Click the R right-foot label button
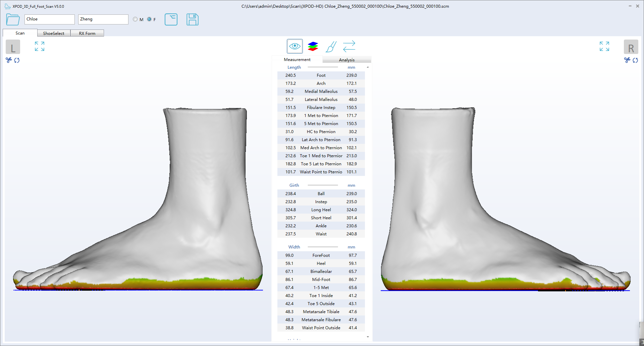The height and width of the screenshot is (346, 644). (x=631, y=47)
